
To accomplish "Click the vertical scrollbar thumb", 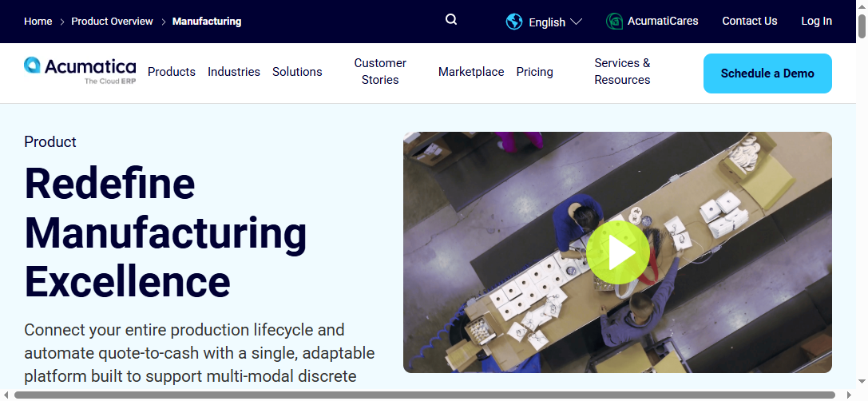I will click(862, 26).
